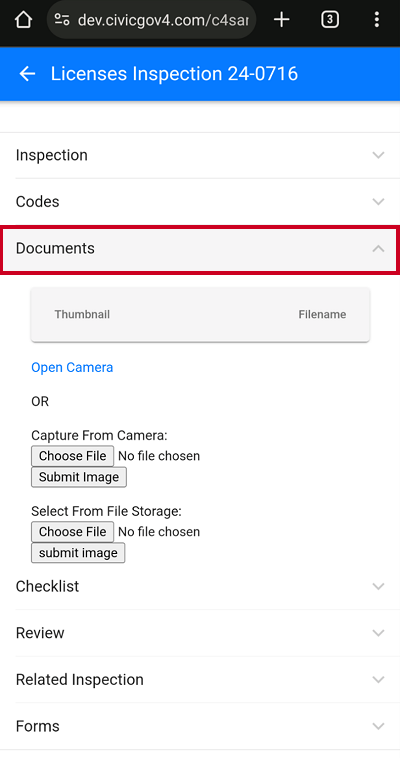Image resolution: width=400 pixels, height=758 pixels.
Task: Click the Submit Image button
Action: pos(79,477)
